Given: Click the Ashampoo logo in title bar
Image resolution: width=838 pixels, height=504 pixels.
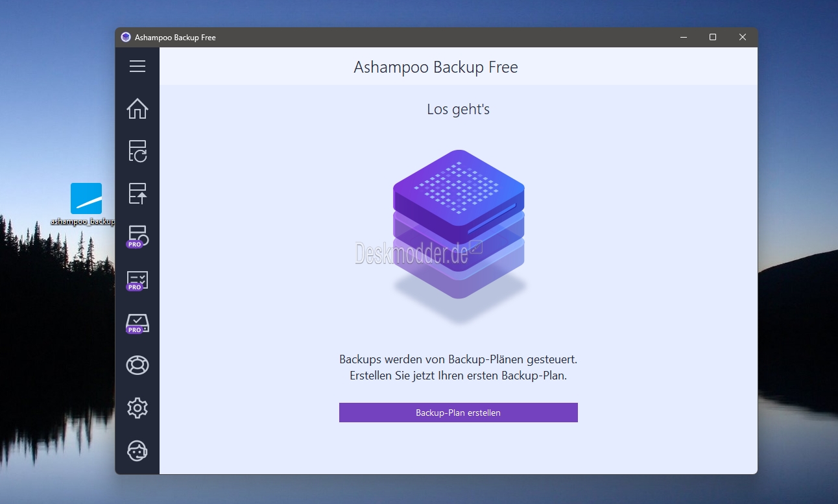Looking at the screenshot, I should (x=126, y=38).
